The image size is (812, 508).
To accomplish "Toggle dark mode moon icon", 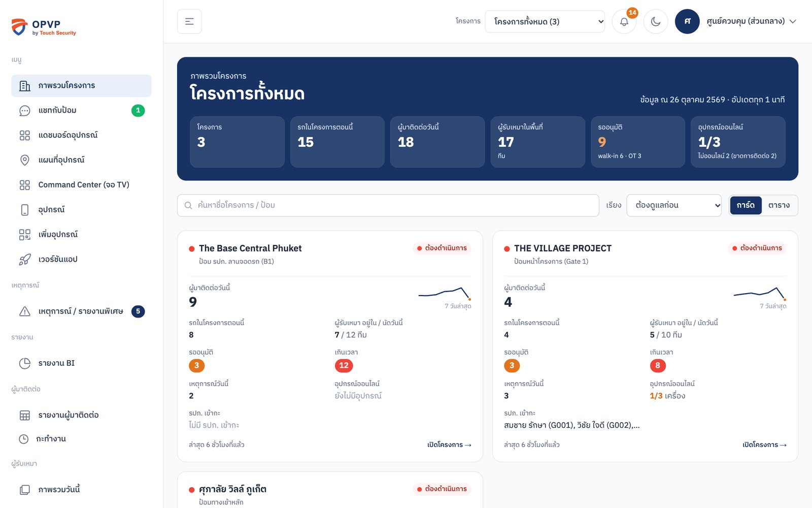I will [x=656, y=21].
